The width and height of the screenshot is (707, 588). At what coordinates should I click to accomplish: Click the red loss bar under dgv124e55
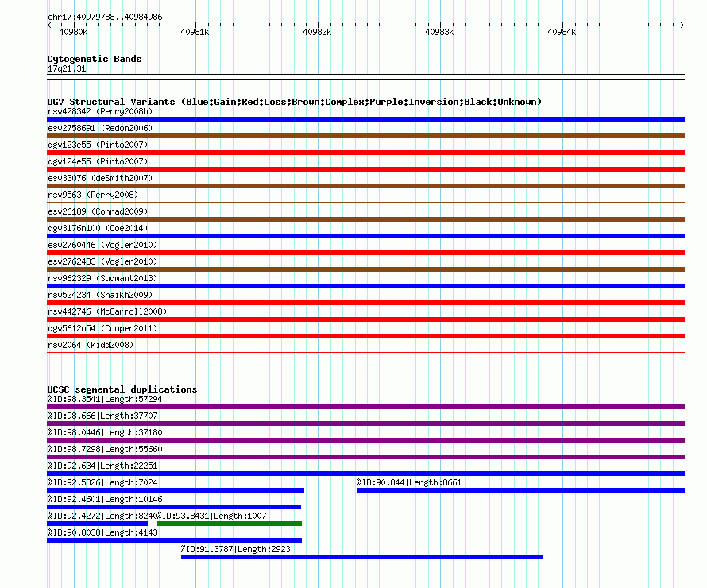pos(365,169)
